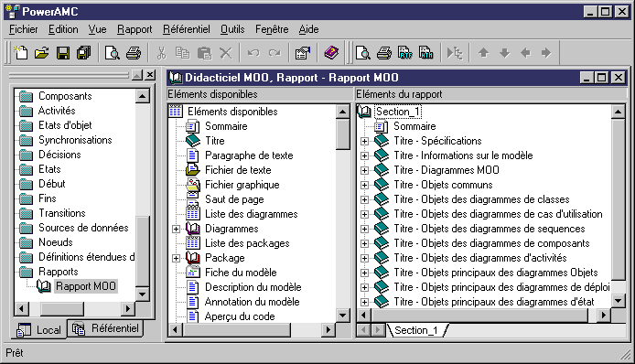Viewport: 635px width, 364px height.
Task: Click the Move Up arrow icon
Action: [483, 53]
